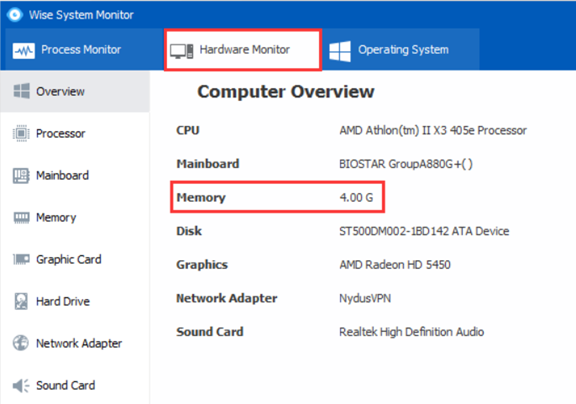Select the Memory 4.00 G row
The width and height of the screenshot is (576, 404).
[x=277, y=197]
